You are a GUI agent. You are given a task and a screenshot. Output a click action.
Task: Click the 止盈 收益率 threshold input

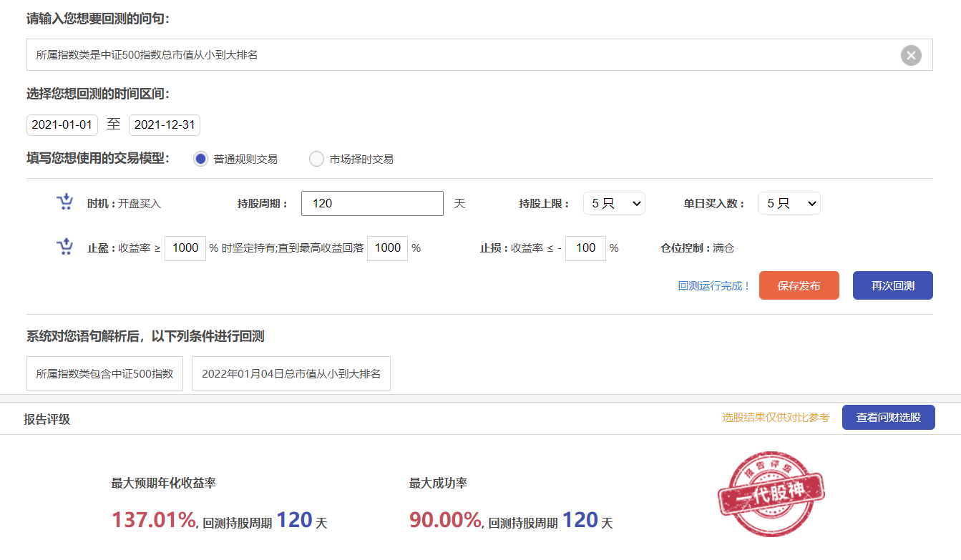(x=185, y=248)
